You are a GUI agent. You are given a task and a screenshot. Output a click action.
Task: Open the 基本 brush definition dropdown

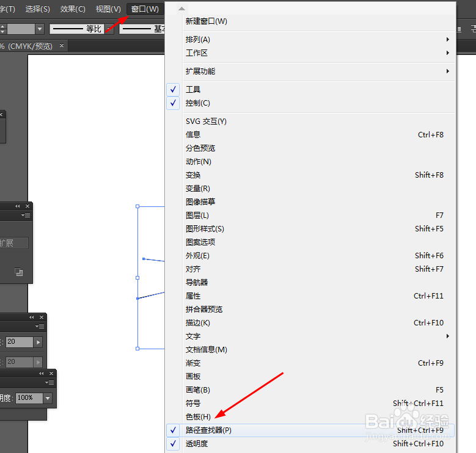143,29
